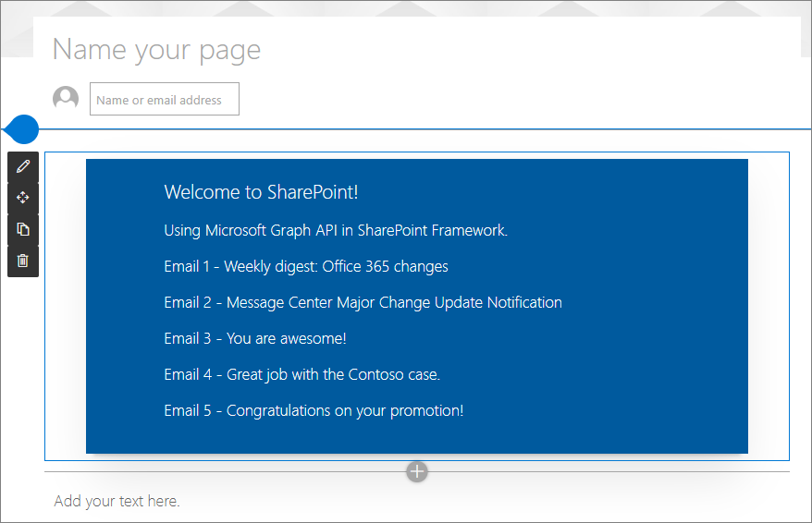Select the "Welcome to SharePoint!" heading

click(x=261, y=192)
